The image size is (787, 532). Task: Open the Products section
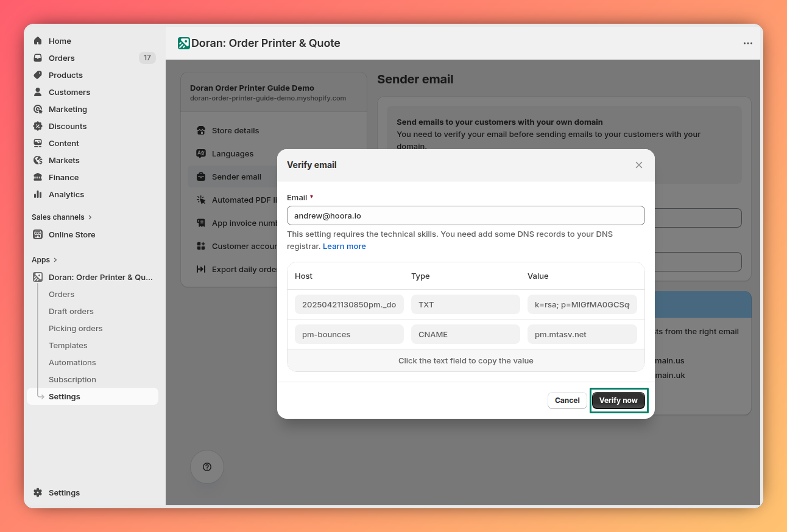[x=39, y=75]
